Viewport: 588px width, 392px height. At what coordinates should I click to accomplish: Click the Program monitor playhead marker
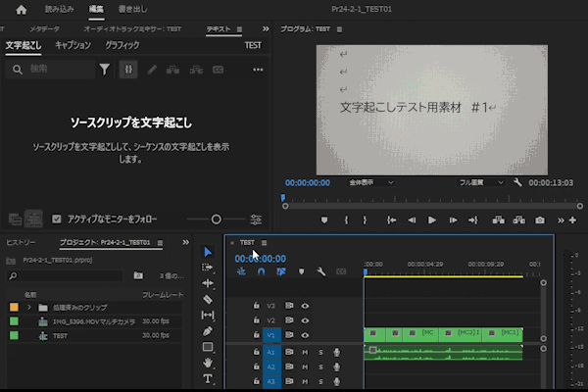(x=283, y=197)
